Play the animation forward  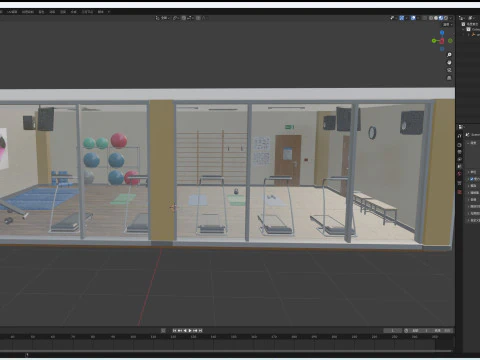[190, 330]
